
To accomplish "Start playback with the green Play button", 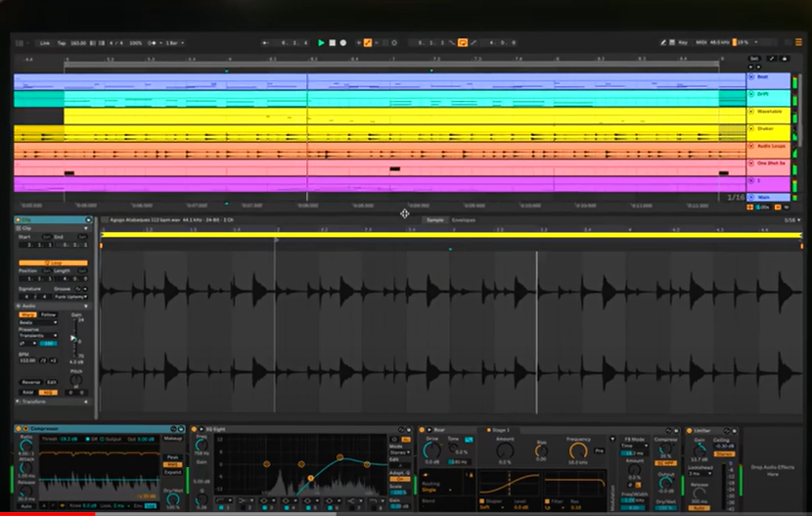I will tap(321, 43).
